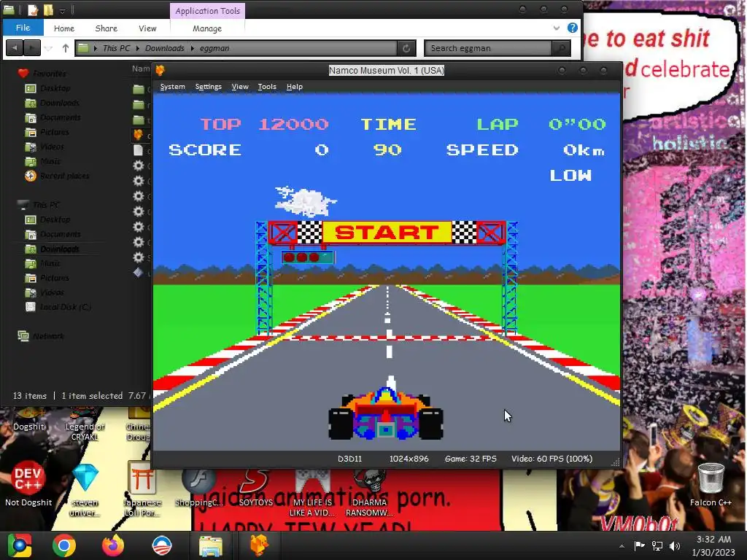Open the File tab in File Explorer
This screenshot has width=747, height=560.
23,28
